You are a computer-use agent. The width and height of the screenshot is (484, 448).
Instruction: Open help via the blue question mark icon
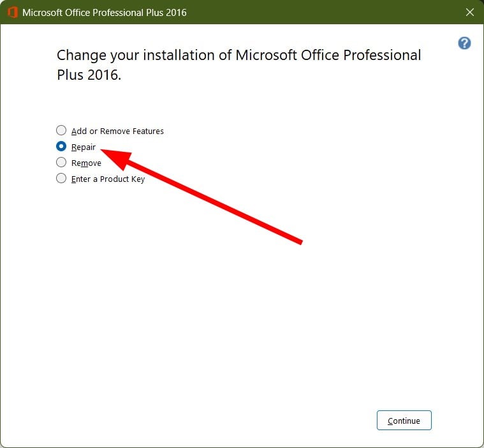coord(464,43)
